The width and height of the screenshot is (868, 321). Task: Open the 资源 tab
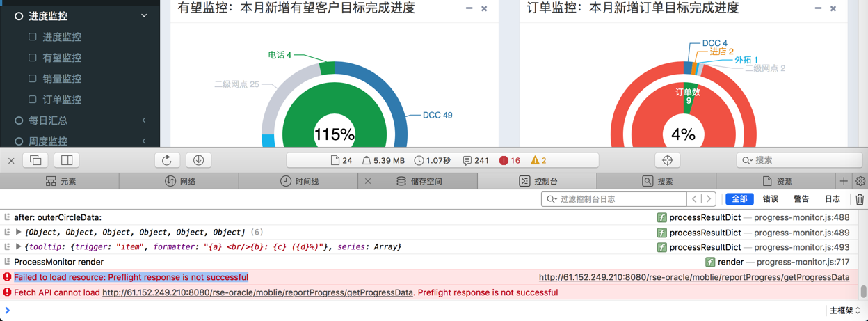click(776, 181)
